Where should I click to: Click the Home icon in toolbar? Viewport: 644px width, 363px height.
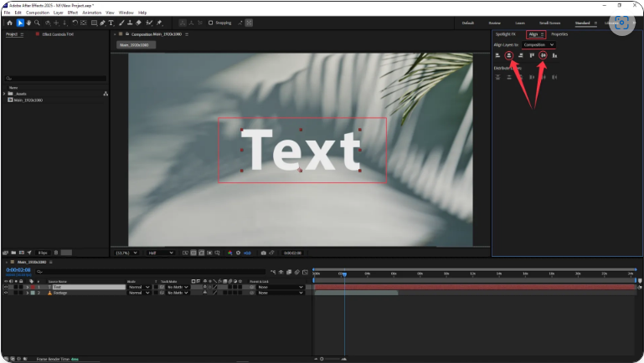pyautogui.click(x=9, y=23)
